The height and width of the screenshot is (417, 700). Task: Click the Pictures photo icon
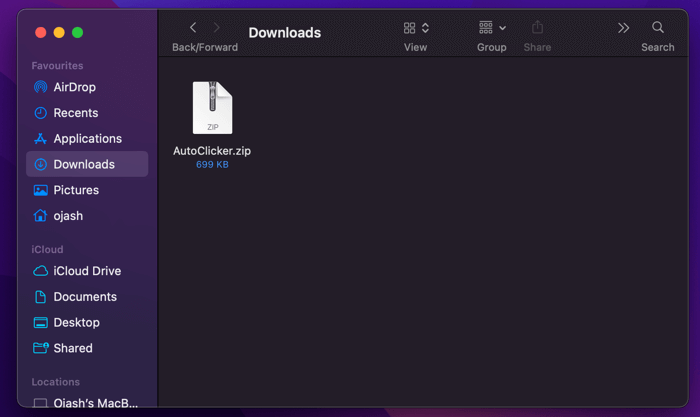(41, 191)
